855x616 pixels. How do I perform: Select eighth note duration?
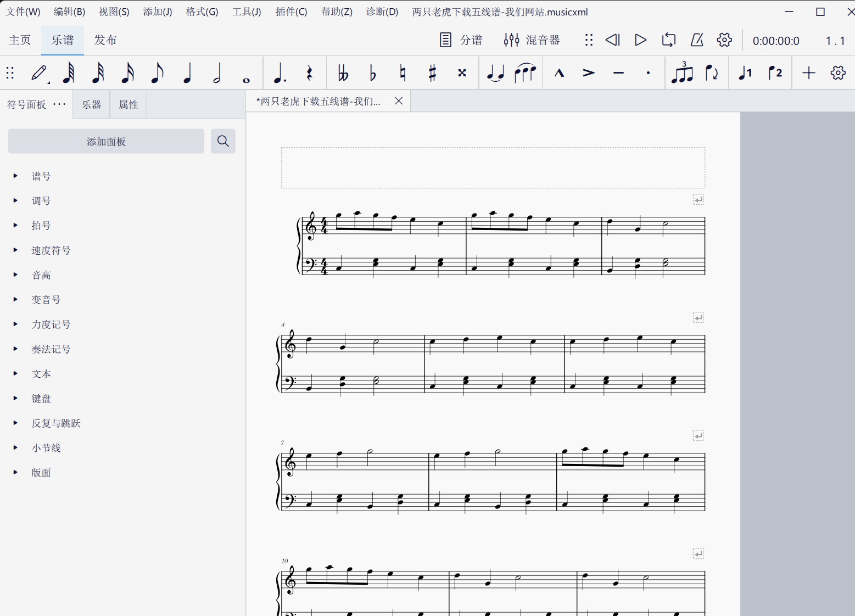157,73
